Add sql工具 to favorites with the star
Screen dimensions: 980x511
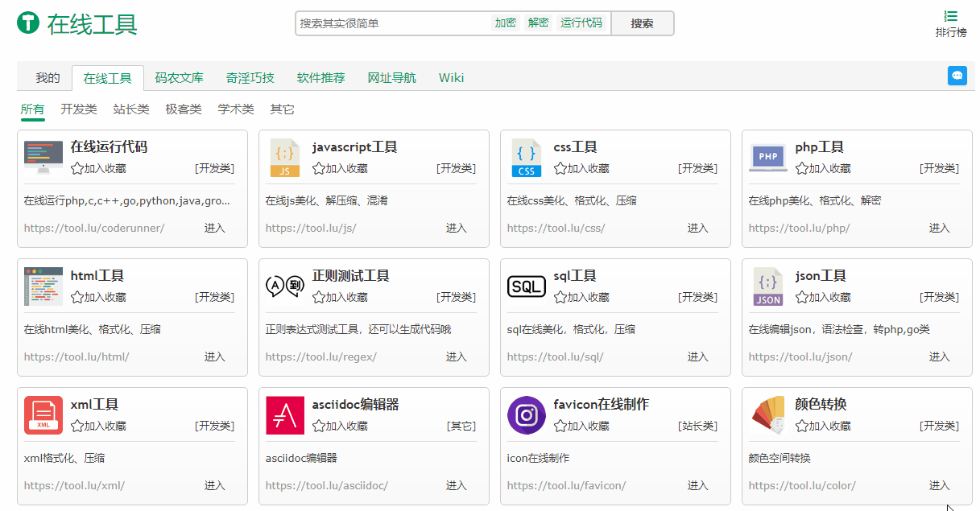(560, 297)
